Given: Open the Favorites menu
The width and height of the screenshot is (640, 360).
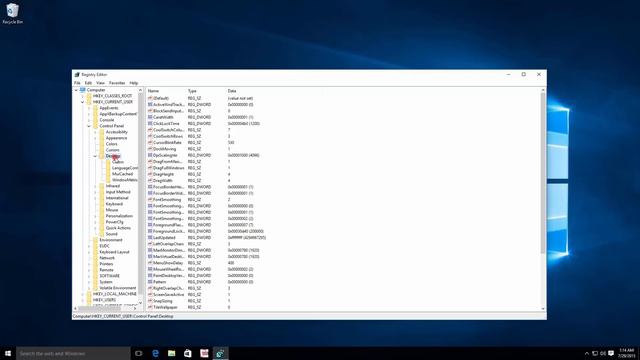Looking at the screenshot, I should [x=117, y=83].
